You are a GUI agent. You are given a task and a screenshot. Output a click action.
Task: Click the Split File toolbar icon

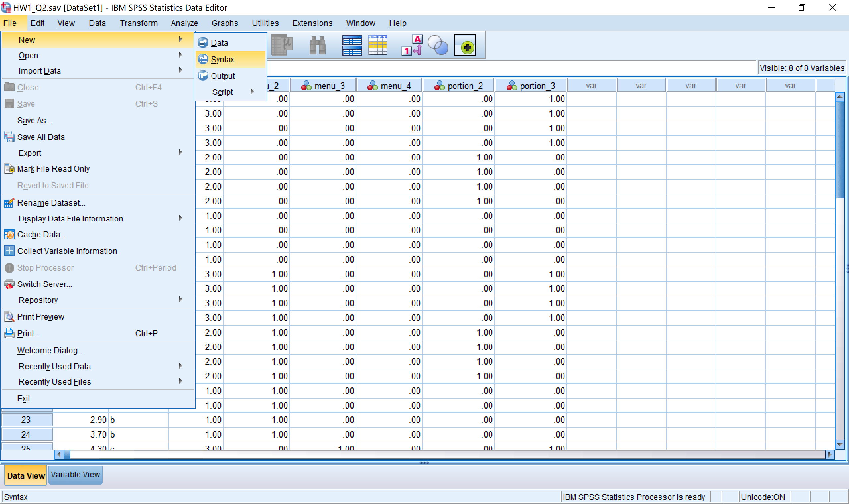[x=352, y=45]
